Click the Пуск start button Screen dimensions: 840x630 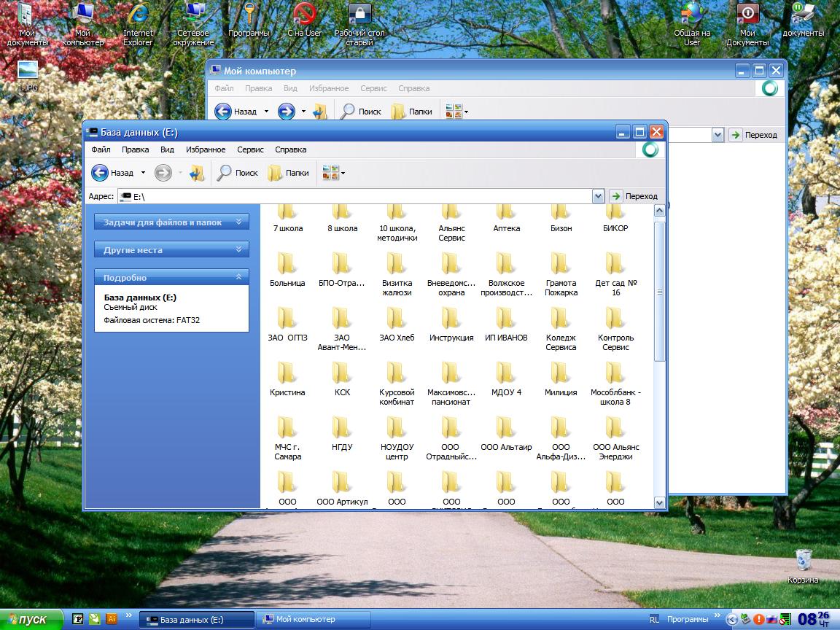tap(31, 619)
